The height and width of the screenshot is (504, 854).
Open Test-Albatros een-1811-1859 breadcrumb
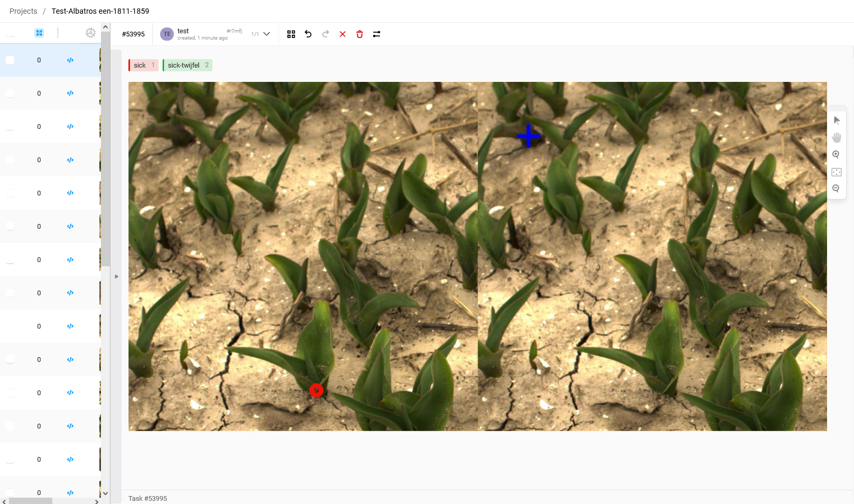pos(100,11)
